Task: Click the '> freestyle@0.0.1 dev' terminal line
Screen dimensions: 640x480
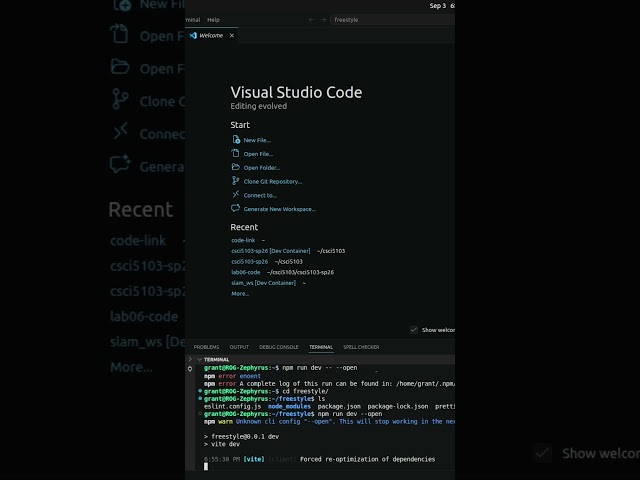Action: coord(241,437)
